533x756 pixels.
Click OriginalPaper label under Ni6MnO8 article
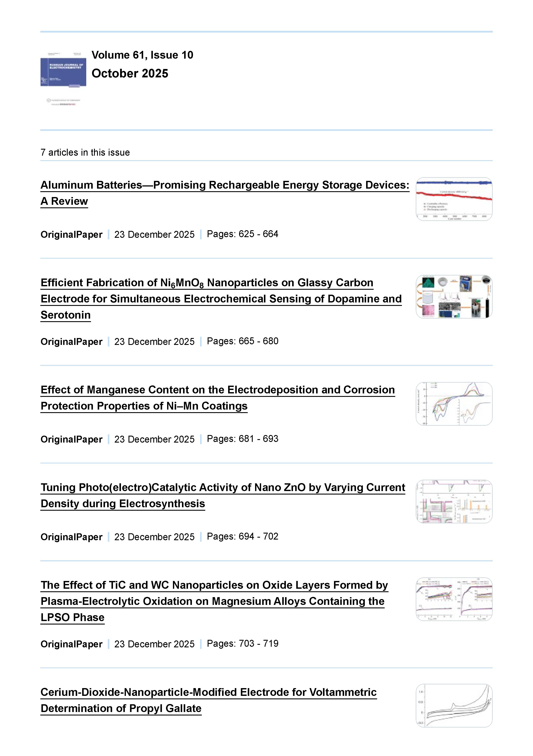(x=72, y=342)
